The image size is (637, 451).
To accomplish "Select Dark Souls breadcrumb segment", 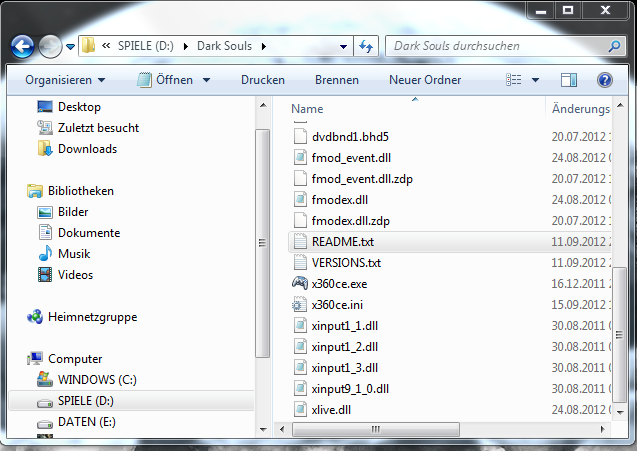I will (x=224, y=46).
